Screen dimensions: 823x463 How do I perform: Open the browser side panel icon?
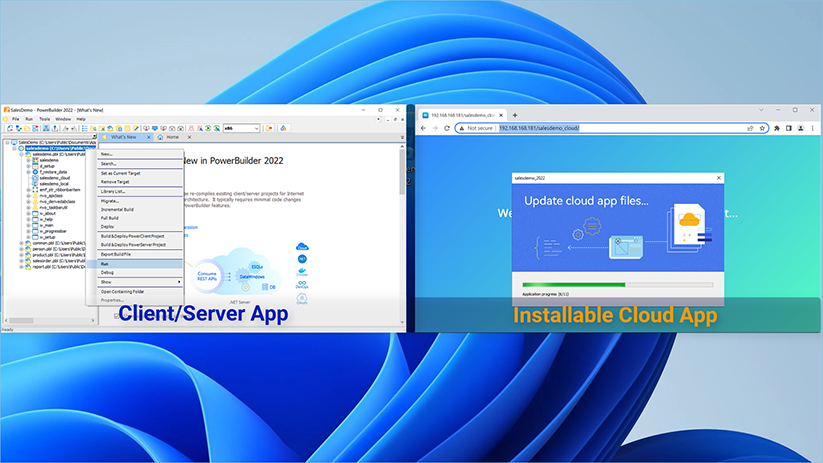(x=789, y=128)
